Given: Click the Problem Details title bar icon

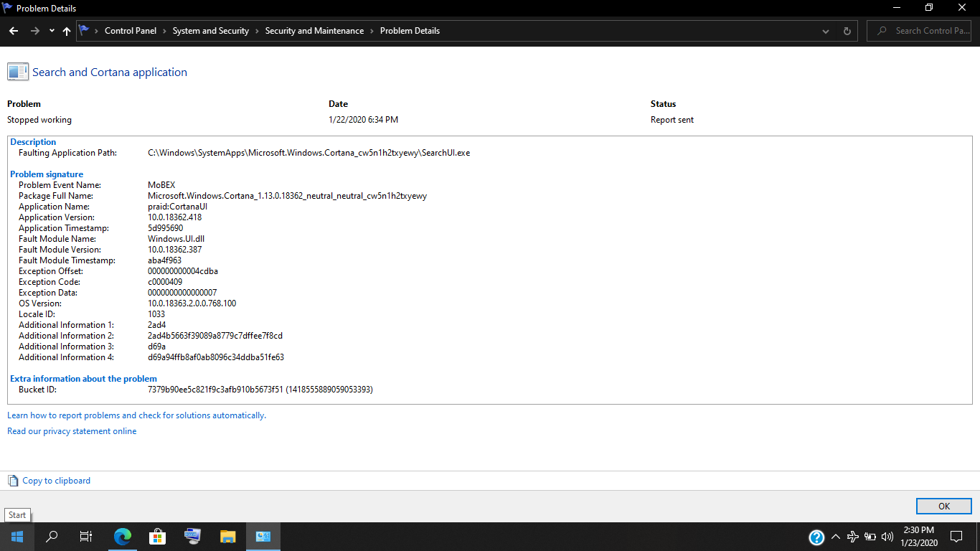Looking at the screenshot, I should pyautogui.click(x=8, y=8).
